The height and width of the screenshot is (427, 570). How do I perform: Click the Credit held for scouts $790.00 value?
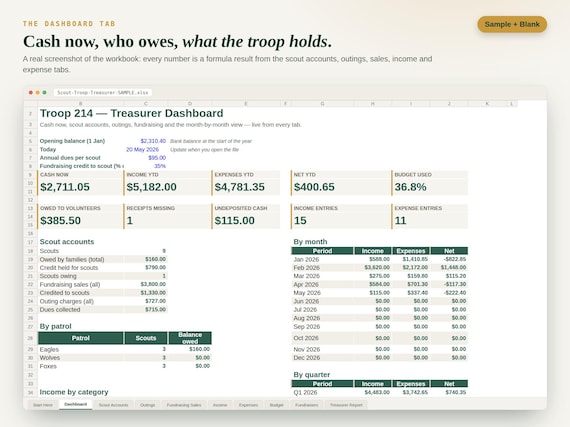coord(155,267)
